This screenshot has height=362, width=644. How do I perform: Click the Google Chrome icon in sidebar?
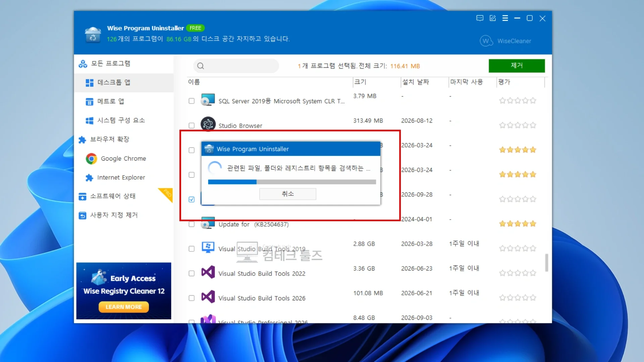91,159
